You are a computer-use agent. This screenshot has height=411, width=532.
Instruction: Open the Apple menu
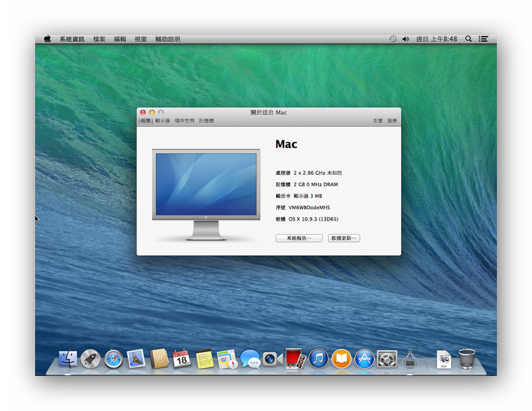tap(47, 39)
